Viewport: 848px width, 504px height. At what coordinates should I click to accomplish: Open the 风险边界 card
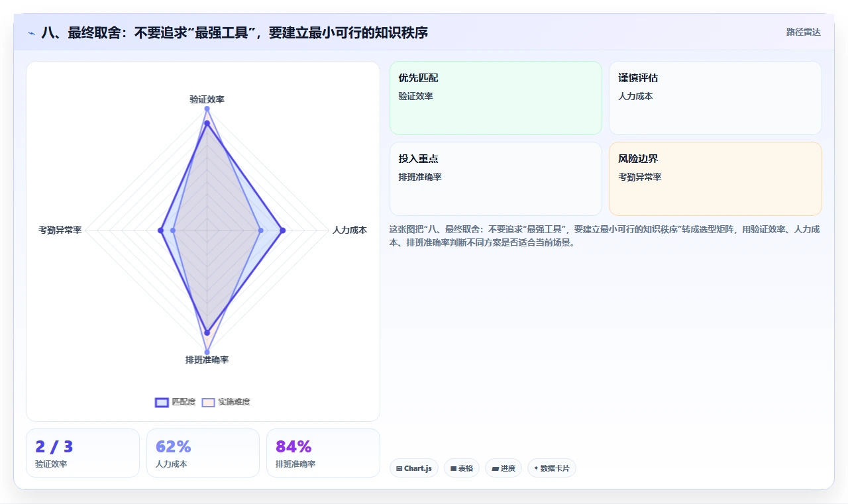[715, 179]
